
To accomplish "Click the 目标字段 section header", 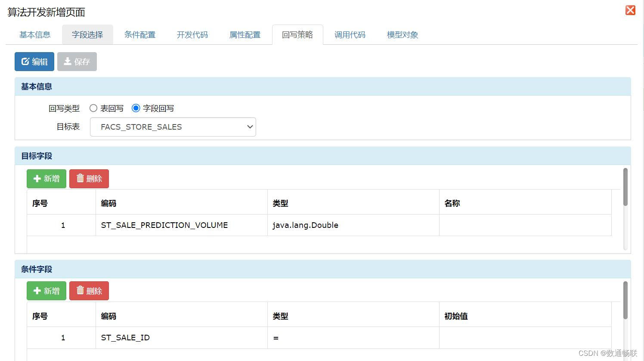I will 323,156.
